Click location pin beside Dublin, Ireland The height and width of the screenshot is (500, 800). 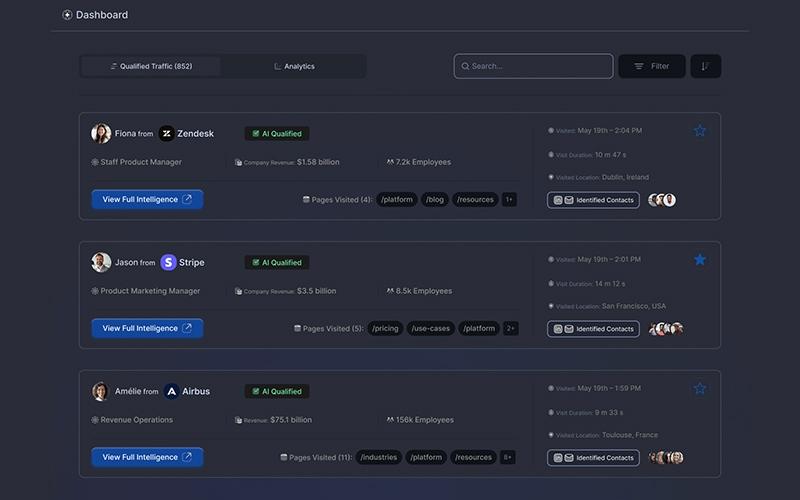[551, 177]
